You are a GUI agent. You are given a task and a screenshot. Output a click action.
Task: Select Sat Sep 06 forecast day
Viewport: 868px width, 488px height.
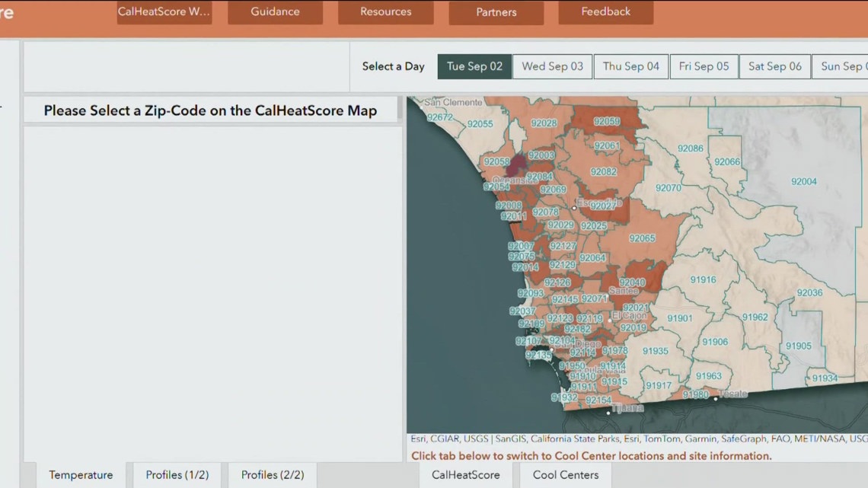[x=774, y=66]
